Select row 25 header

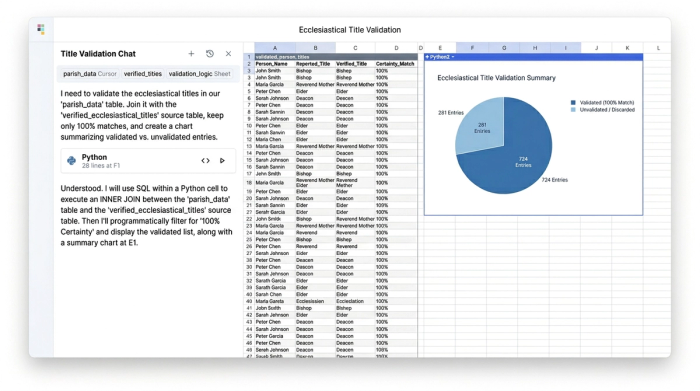(249, 240)
